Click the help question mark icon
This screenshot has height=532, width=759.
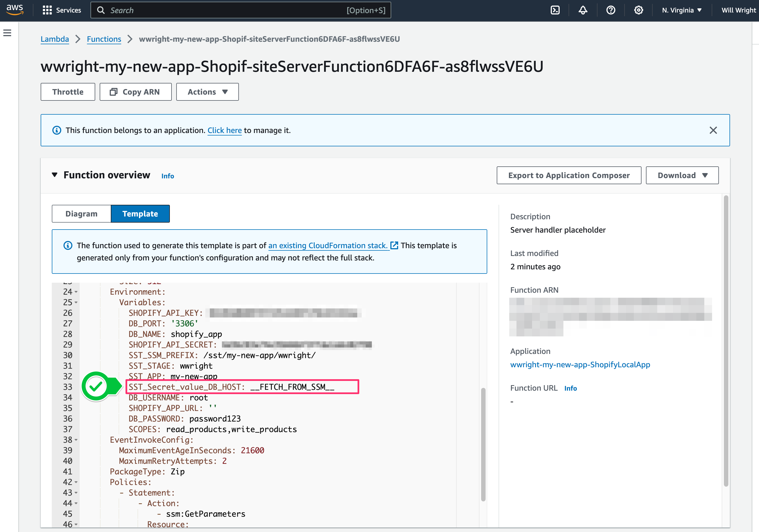pos(611,10)
